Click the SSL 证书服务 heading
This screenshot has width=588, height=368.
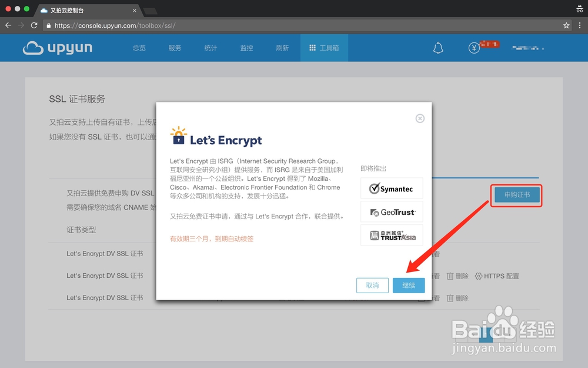pos(77,99)
